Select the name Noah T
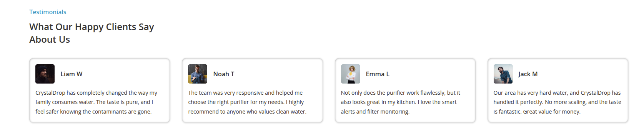The height and width of the screenshot is (139, 644). (224, 74)
